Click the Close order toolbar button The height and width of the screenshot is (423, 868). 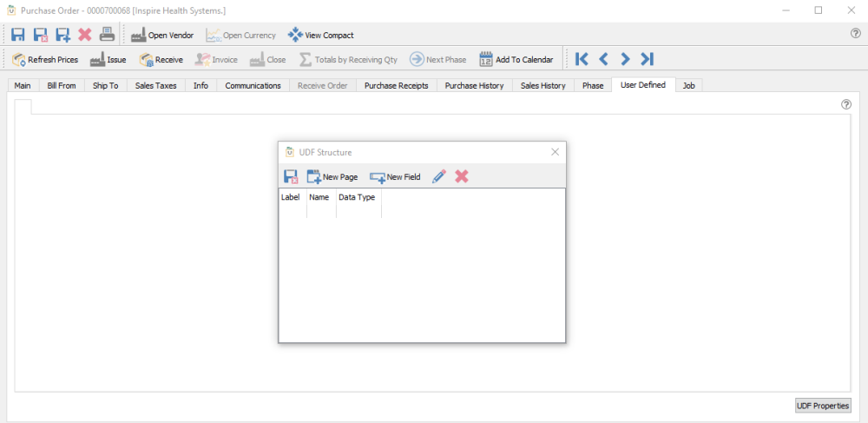click(268, 59)
